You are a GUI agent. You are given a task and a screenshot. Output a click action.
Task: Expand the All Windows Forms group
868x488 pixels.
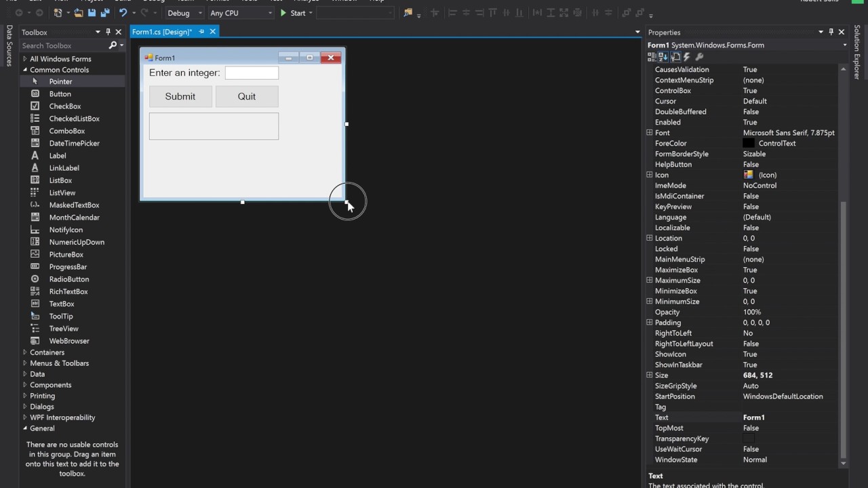[25, 59]
